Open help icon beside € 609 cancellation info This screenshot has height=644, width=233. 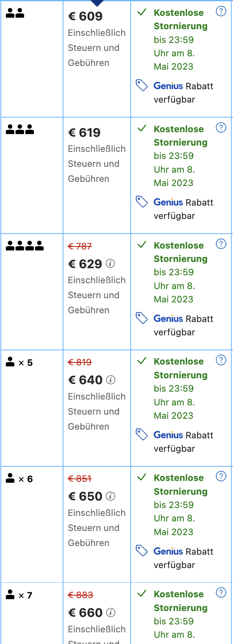[221, 12]
